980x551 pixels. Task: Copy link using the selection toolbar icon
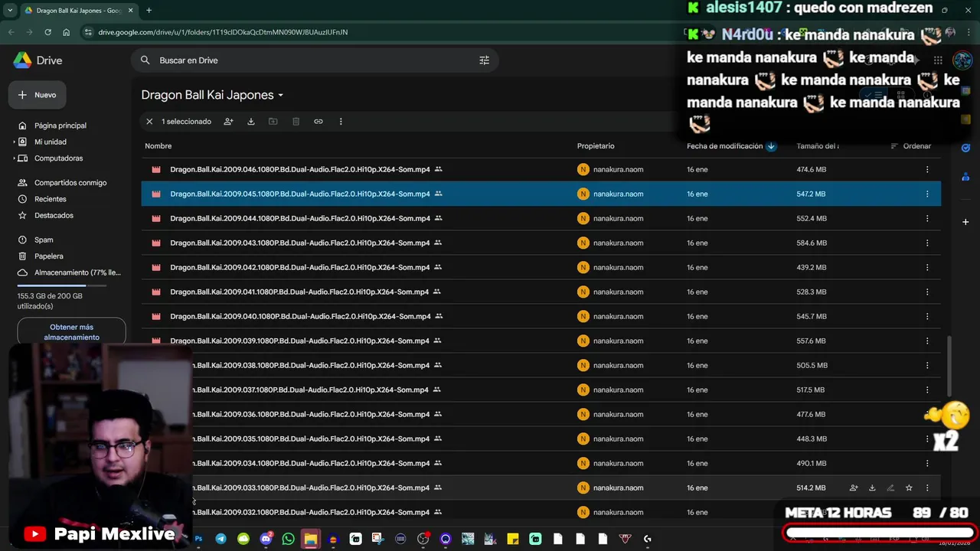(x=318, y=122)
